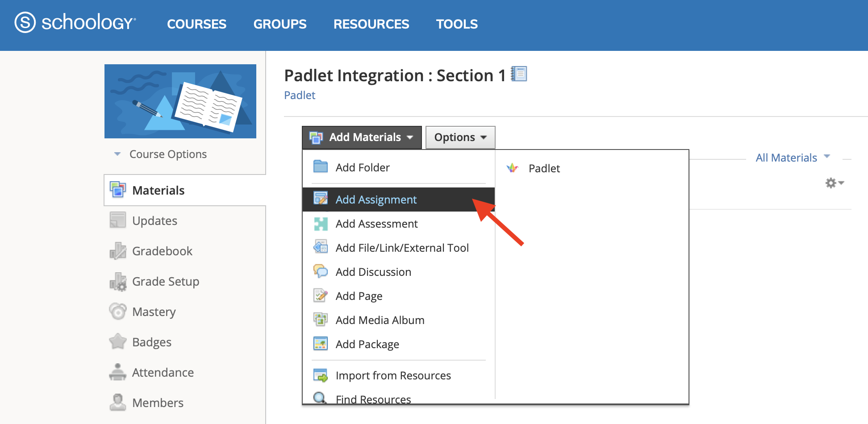Click the Materials sidebar icon
868x424 pixels.
coord(118,190)
